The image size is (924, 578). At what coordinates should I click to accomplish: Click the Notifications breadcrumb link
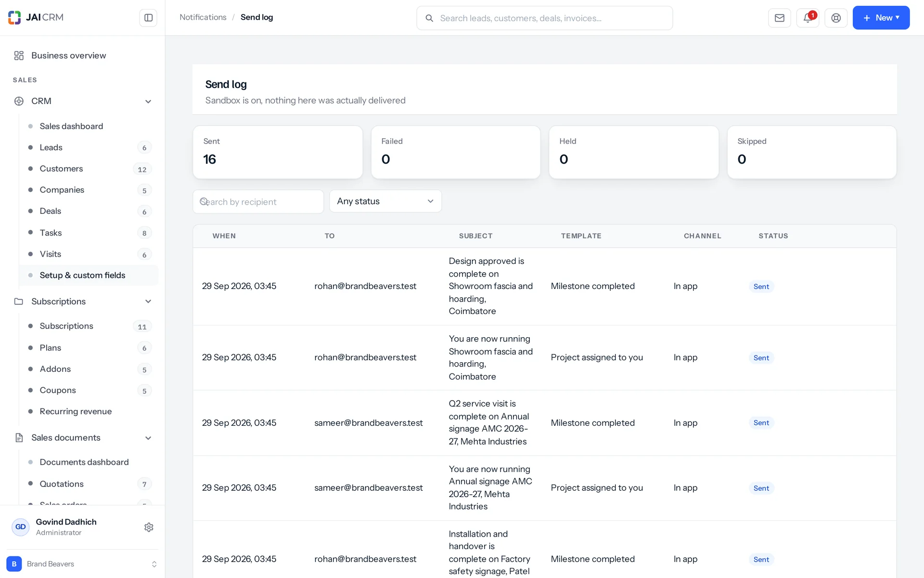coord(203,17)
